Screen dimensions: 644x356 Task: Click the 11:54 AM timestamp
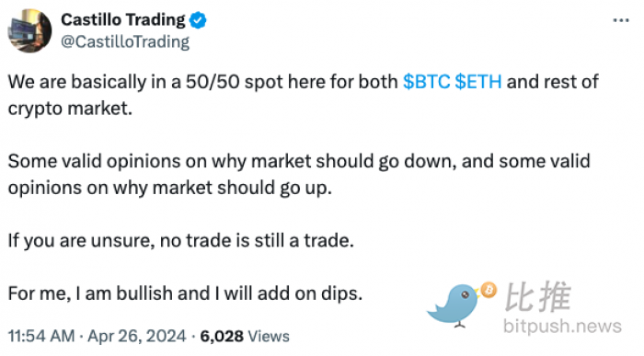[41, 337]
